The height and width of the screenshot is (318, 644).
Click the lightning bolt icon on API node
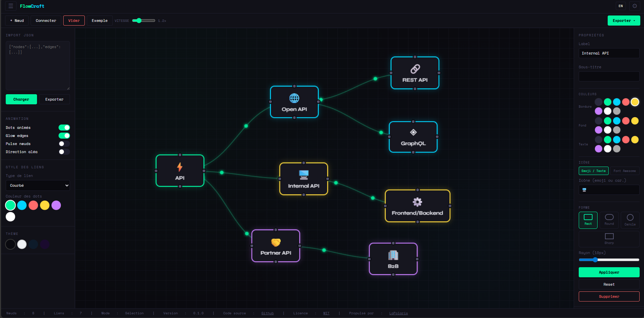point(180,167)
